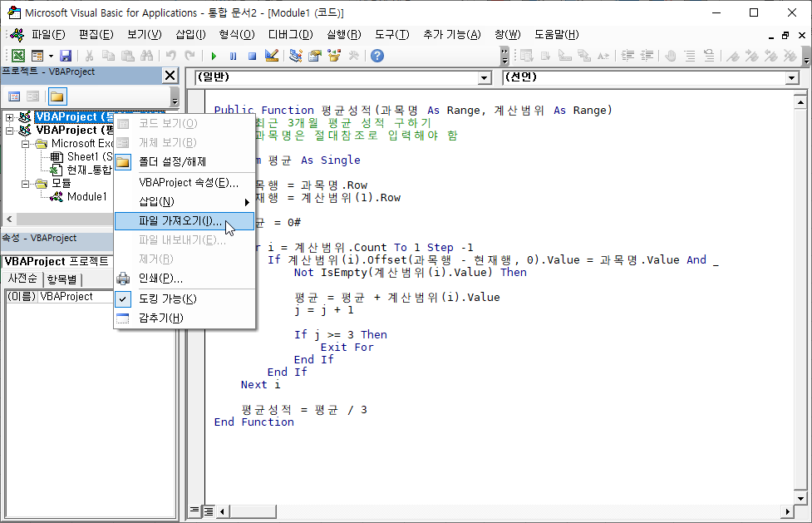
Task: Open the 도움말(H) menu
Action: [x=557, y=34]
